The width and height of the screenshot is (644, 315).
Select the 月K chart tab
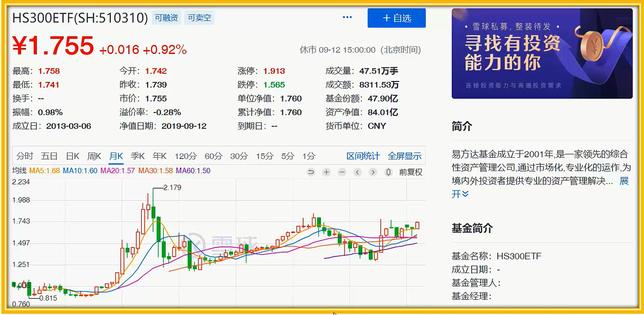coord(116,156)
